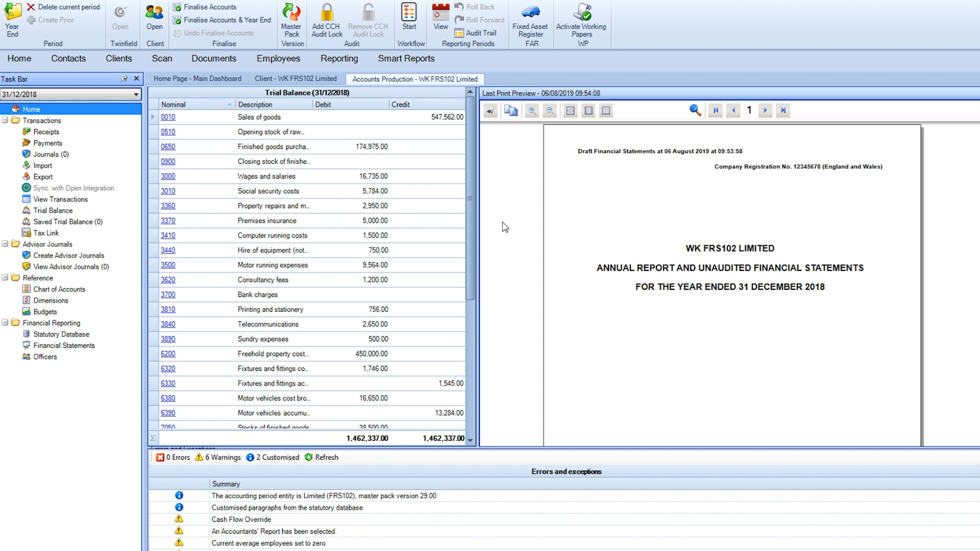Open nominal code 0010 link
Viewport: 980px width, 551px height.
168,117
